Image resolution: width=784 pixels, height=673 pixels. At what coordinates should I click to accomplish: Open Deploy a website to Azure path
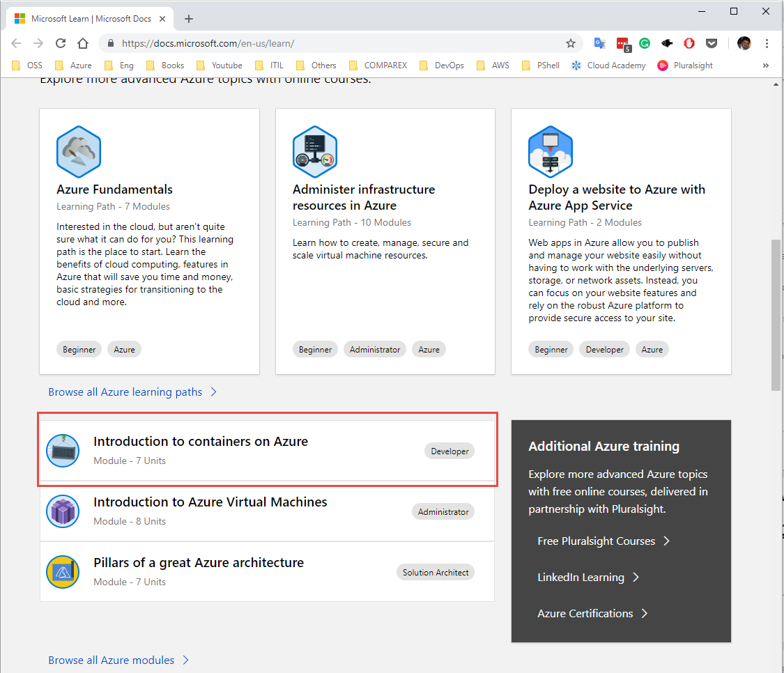click(x=617, y=197)
